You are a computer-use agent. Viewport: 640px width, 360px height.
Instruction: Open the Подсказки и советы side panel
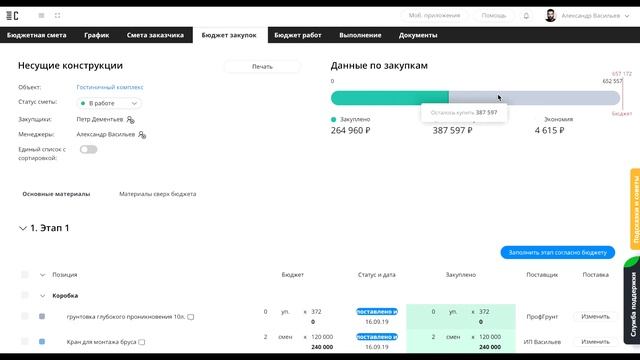635,209
